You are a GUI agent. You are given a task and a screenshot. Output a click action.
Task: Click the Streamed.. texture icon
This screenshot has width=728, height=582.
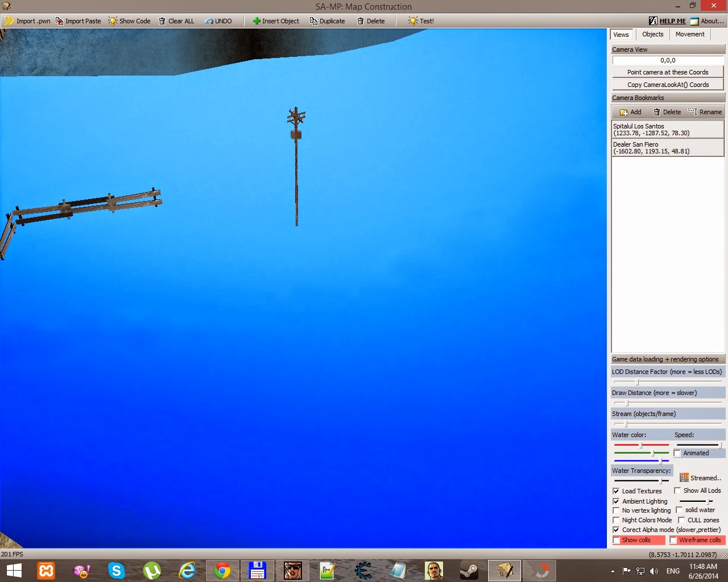tap(684, 477)
